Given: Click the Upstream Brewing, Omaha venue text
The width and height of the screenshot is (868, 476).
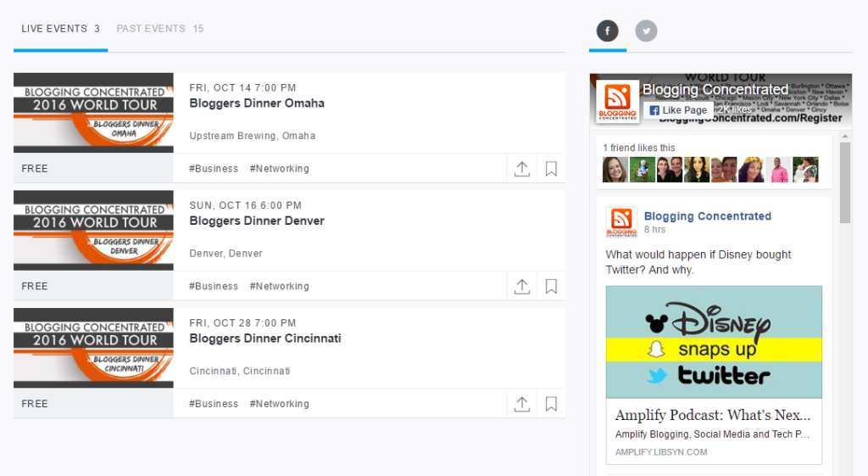Looking at the screenshot, I should tap(253, 136).
